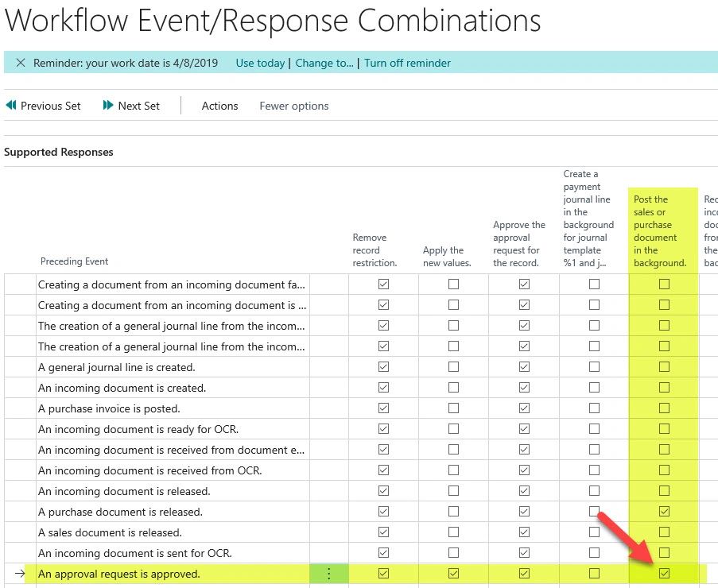The width and height of the screenshot is (718, 588).
Task: Click the Next Set double-arrow icon
Action: tap(108, 106)
